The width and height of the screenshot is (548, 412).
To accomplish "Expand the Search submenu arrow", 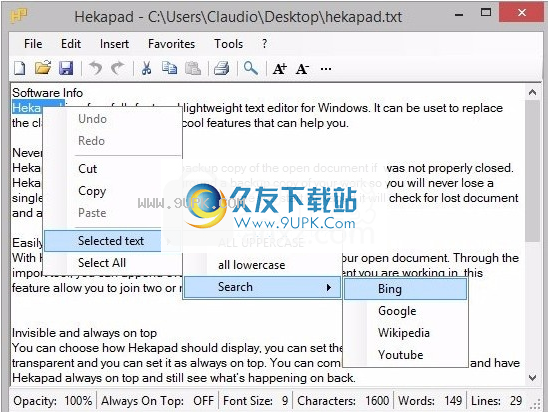I will pyautogui.click(x=329, y=287).
